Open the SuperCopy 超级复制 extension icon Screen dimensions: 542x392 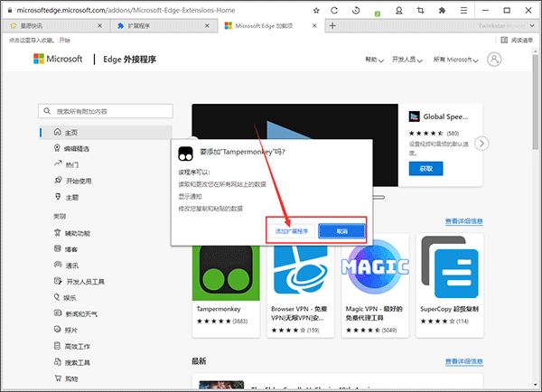coord(448,268)
